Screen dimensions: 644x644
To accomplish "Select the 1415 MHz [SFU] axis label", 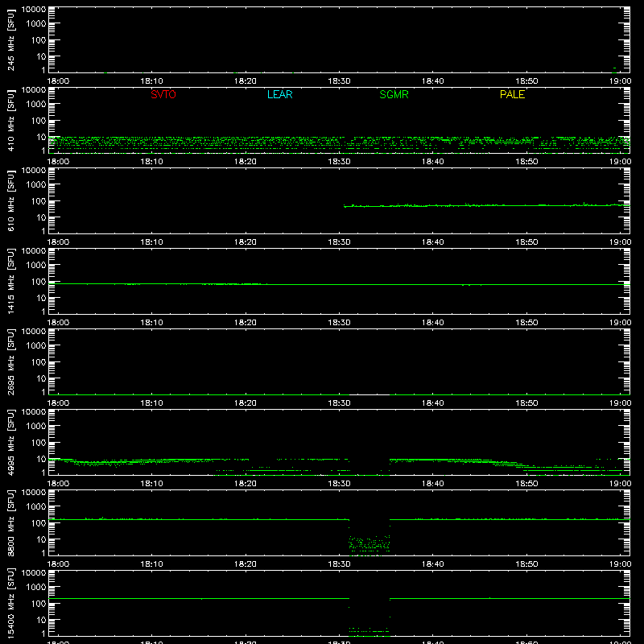I will coord(10,281).
